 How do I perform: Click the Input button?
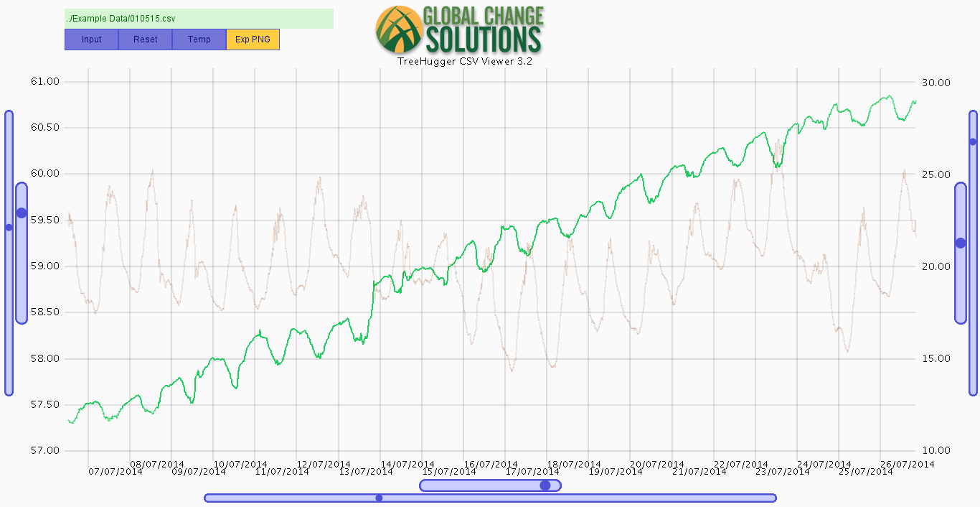92,39
